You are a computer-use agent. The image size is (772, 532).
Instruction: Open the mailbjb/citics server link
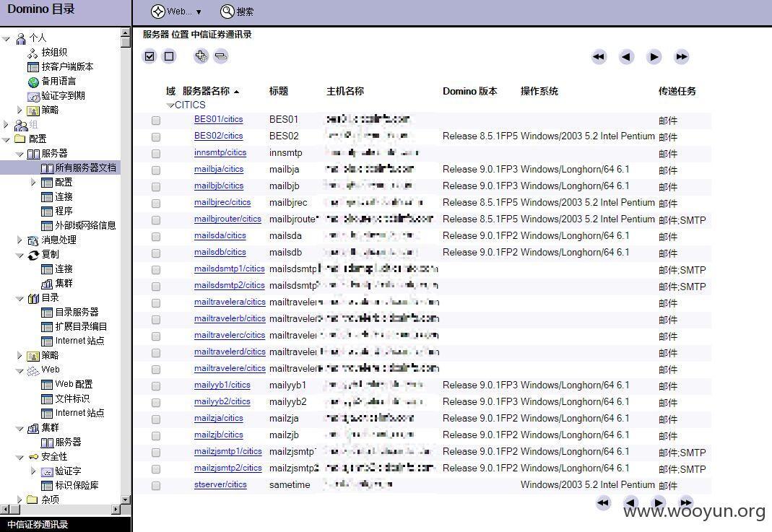point(219,186)
